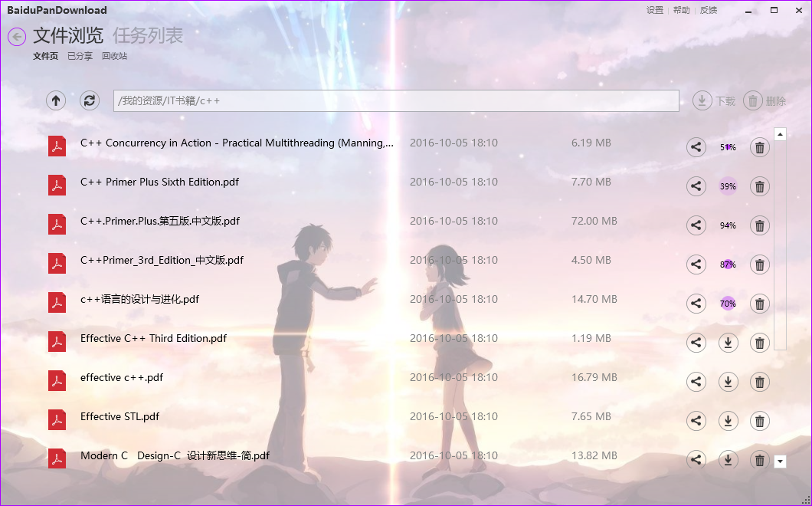Click the 87% download progress indicator
This screenshot has width=812, height=506.
pyautogui.click(x=728, y=264)
